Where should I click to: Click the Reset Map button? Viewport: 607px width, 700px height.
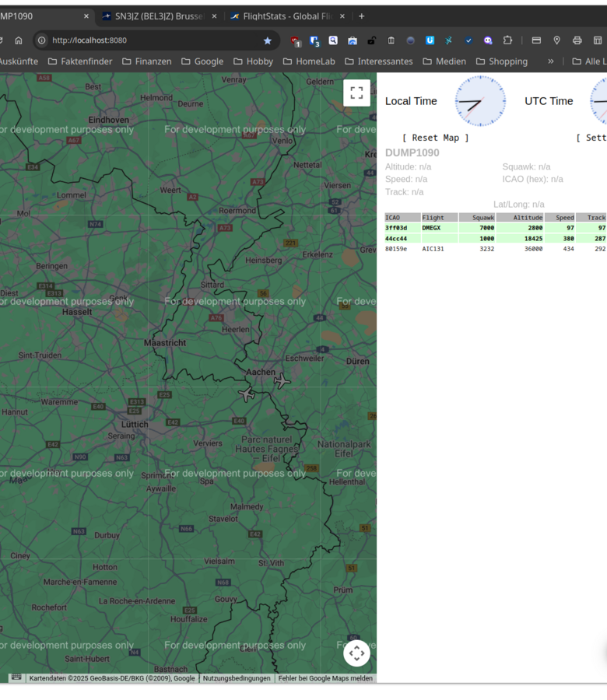(x=436, y=138)
